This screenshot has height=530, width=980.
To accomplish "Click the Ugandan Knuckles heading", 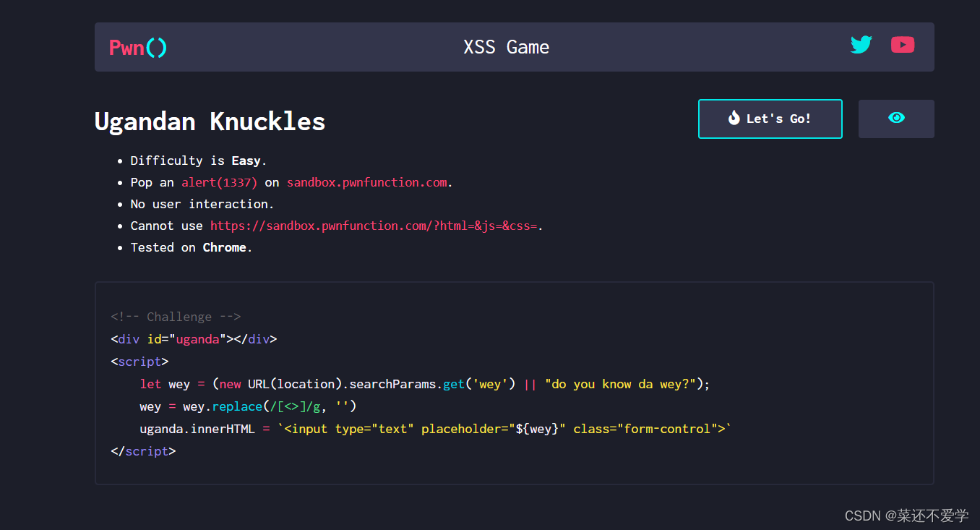I will (x=210, y=121).
